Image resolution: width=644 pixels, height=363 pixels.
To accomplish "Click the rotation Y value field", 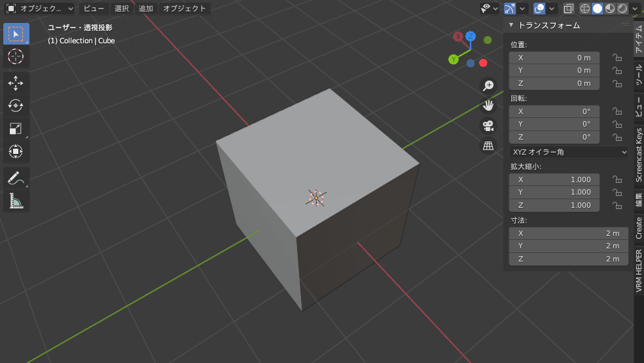I will click(554, 124).
